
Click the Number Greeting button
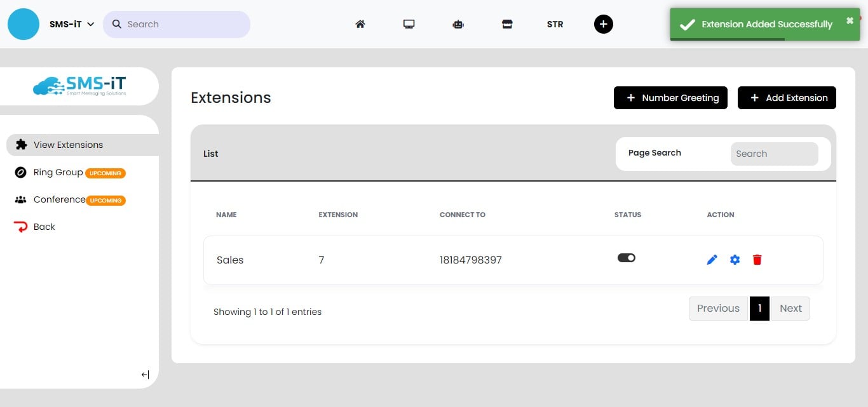click(670, 98)
